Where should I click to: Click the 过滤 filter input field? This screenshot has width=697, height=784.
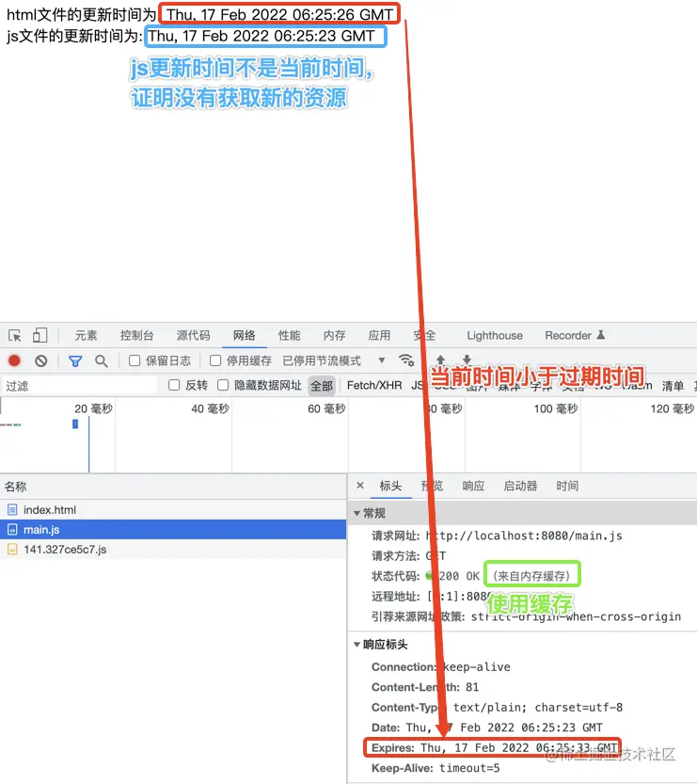pyautogui.click(x=79, y=386)
